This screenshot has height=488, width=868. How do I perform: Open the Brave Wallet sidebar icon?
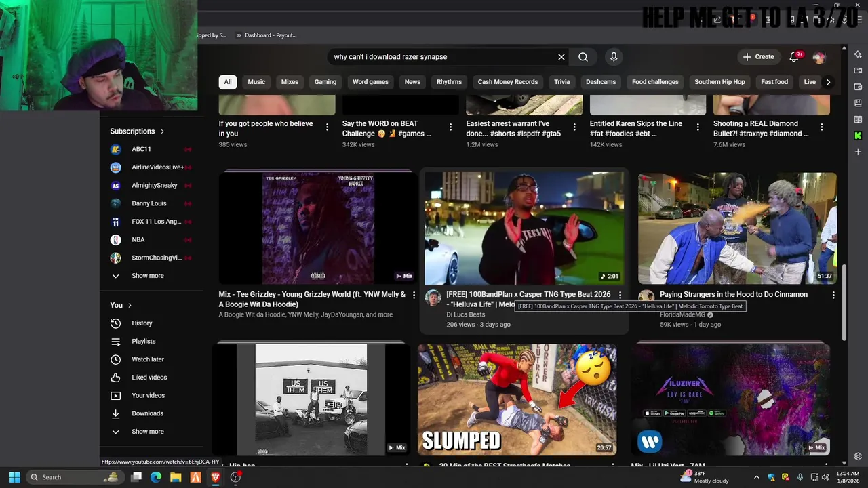click(858, 87)
